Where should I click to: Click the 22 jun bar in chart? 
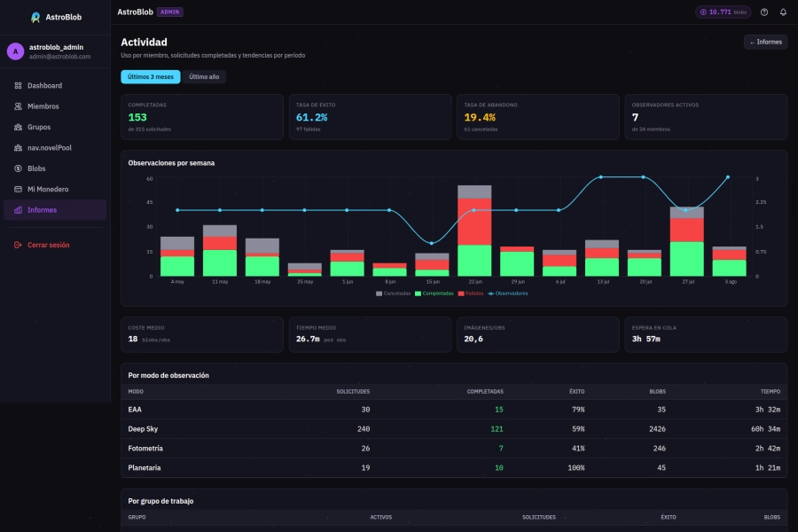point(474,231)
